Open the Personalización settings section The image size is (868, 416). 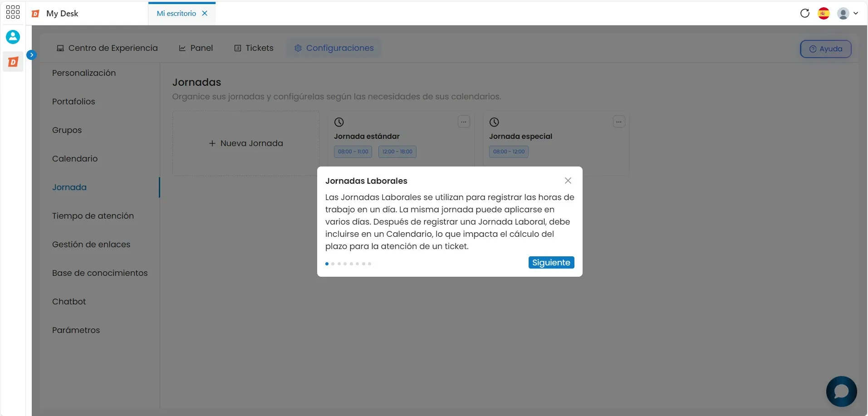click(x=84, y=73)
